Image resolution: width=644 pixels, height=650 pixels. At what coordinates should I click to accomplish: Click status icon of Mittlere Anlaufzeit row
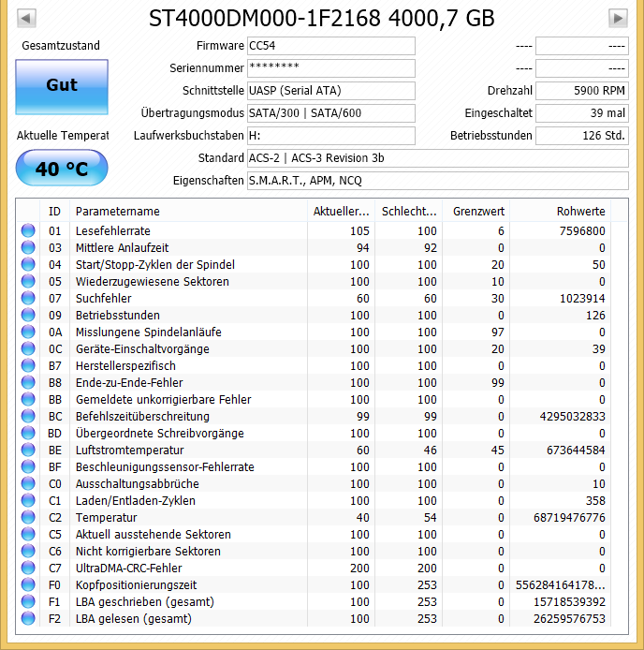28,247
